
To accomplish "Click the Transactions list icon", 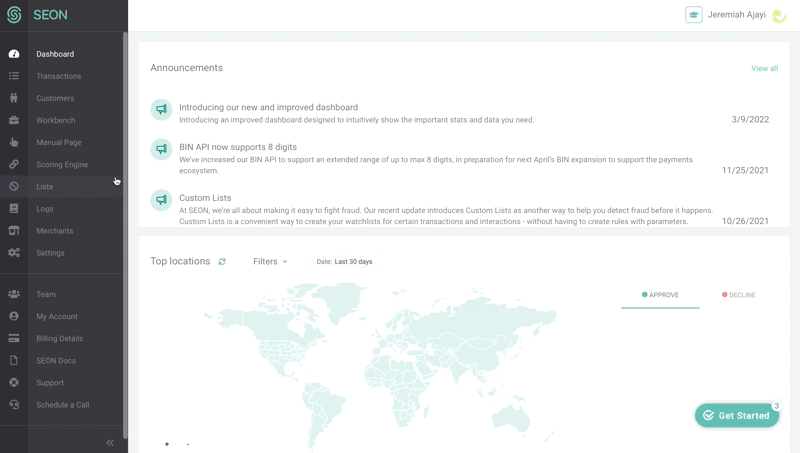I will coord(14,76).
